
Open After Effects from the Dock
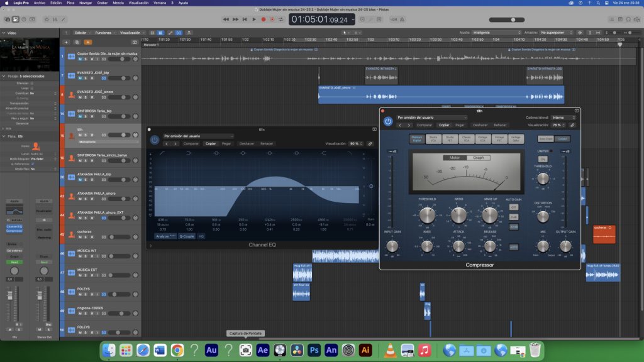263,349
